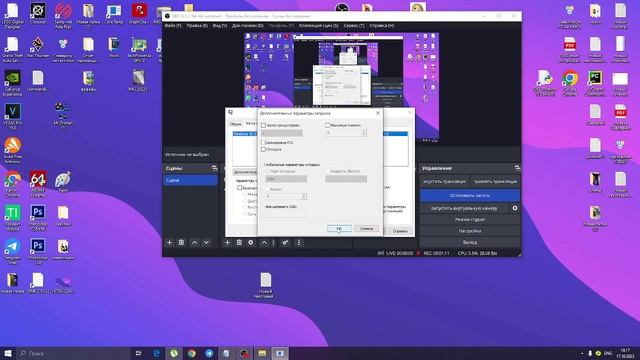Open Сервис menu in OBS
This screenshot has width=640, height=360.
[353, 25]
